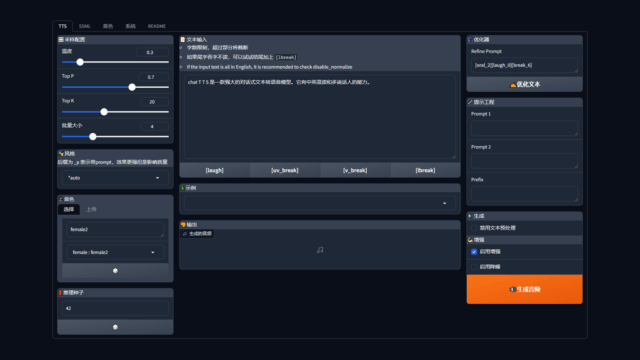Click the optimizer panel header icon
This screenshot has width=640, height=360.
[470, 40]
